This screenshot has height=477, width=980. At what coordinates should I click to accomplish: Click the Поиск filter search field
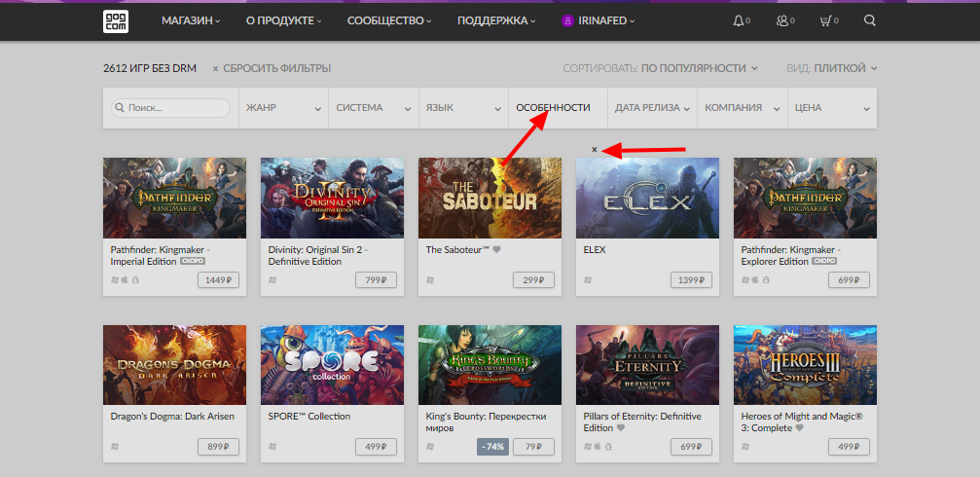170,108
